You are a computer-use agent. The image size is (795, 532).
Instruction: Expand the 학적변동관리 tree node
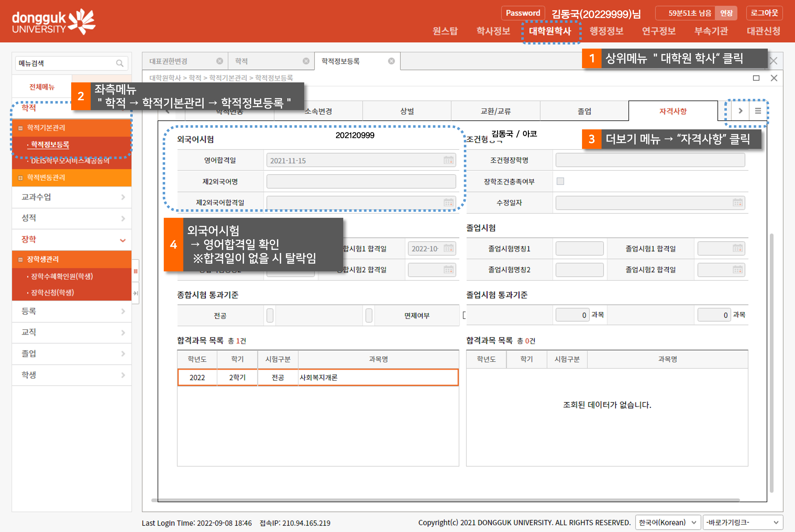20,178
